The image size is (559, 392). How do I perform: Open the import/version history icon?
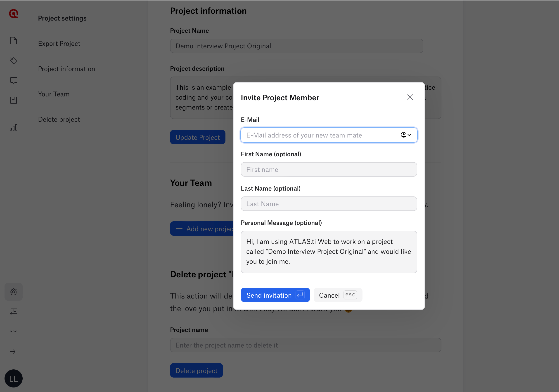click(x=13, y=312)
